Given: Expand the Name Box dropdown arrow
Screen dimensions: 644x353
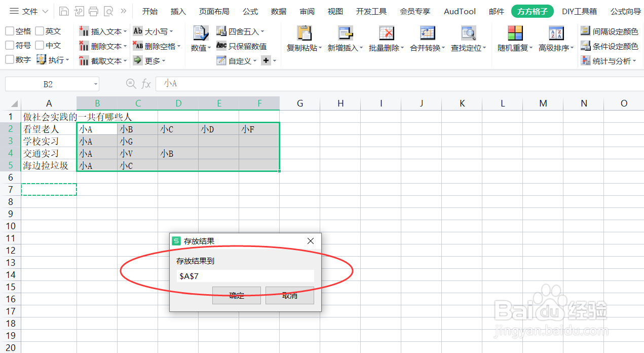Looking at the screenshot, I should coord(95,84).
